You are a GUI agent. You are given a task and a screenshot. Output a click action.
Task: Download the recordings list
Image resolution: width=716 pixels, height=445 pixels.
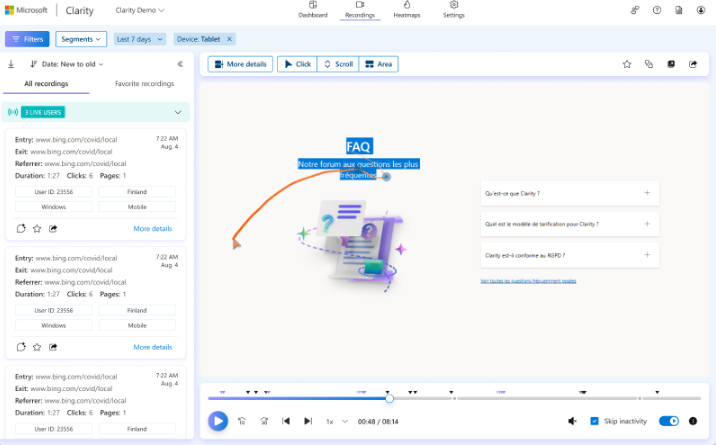click(11, 64)
